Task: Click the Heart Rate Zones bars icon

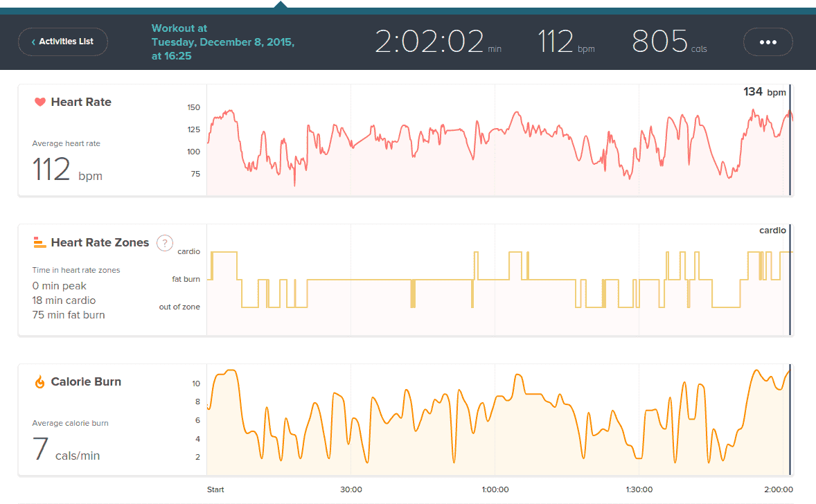Action: tap(39, 242)
